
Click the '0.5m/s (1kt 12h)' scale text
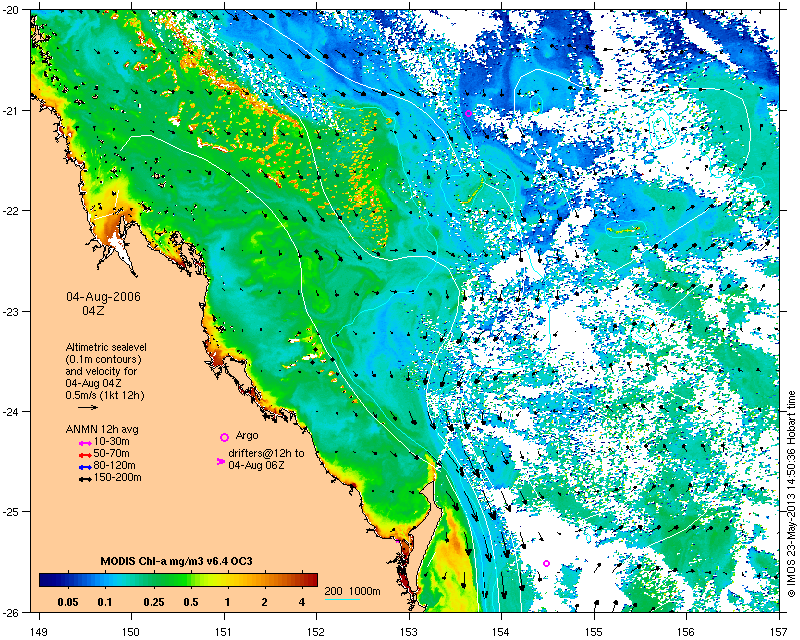tap(105, 395)
